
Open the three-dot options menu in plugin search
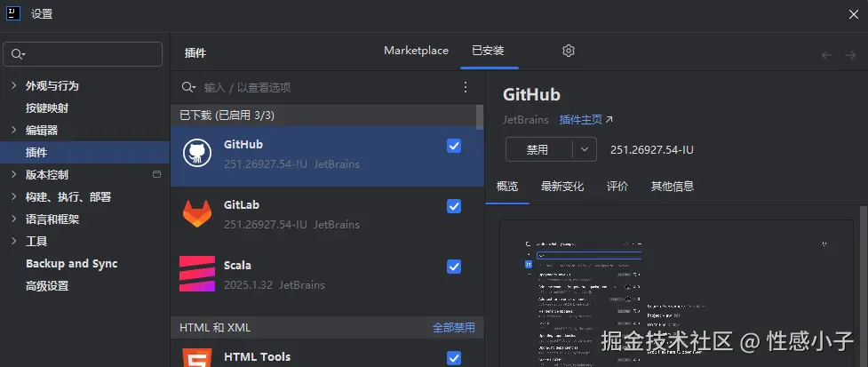(x=466, y=87)
